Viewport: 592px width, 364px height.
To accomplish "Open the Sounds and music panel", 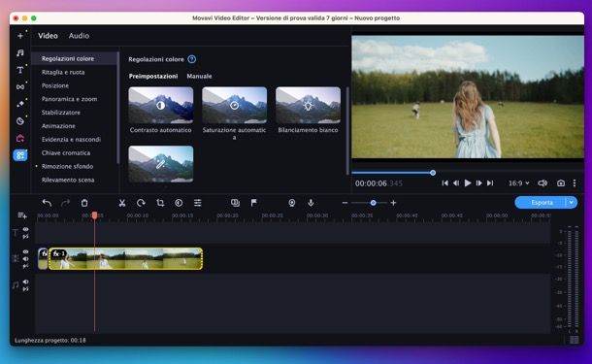I will pos(20,52).
